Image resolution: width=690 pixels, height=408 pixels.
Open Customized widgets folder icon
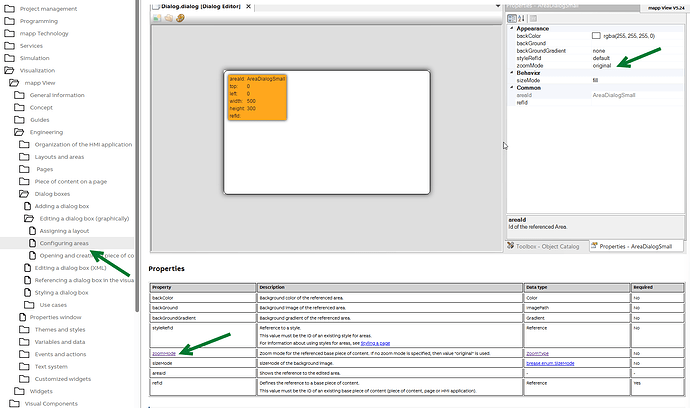click(x=24, y=379)
